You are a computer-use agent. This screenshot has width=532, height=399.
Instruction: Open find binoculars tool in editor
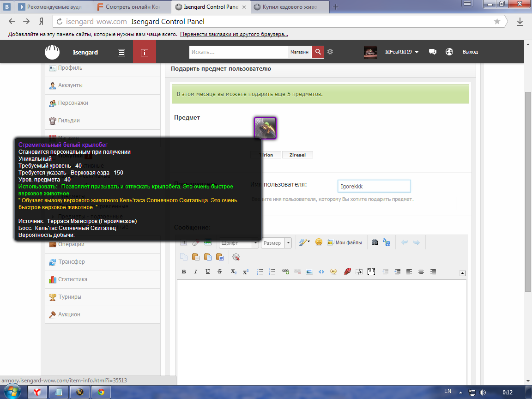coord(375,242)
